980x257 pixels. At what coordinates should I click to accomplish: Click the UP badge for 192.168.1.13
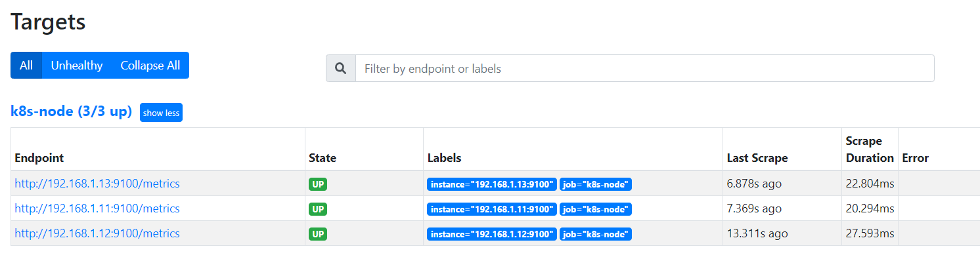(x=318, y=184)
